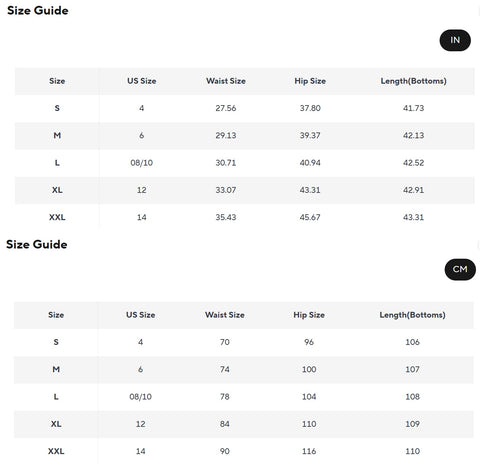480x469 pixels.
Task: Toggle the CM unit button
Action: point(460,269)
